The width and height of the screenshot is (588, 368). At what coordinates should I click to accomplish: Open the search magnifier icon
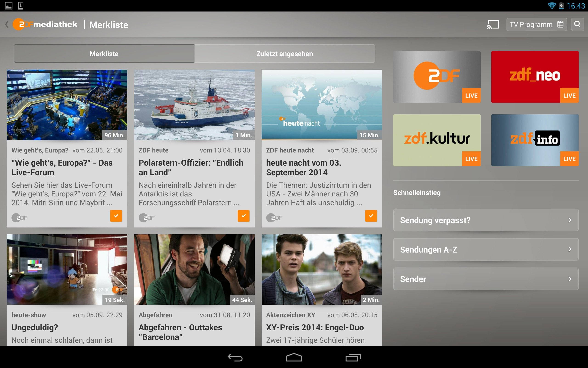pos(577,24)
